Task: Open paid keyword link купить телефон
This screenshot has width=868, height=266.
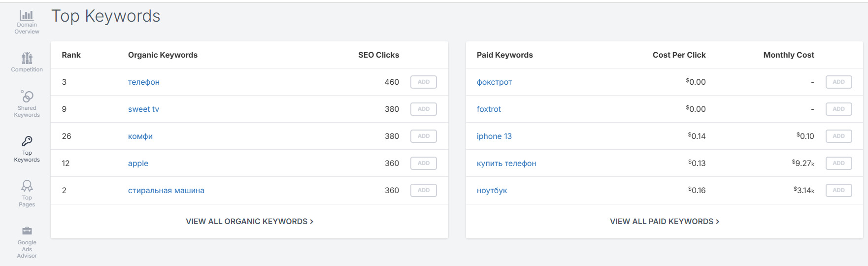Action: [506, 164]
